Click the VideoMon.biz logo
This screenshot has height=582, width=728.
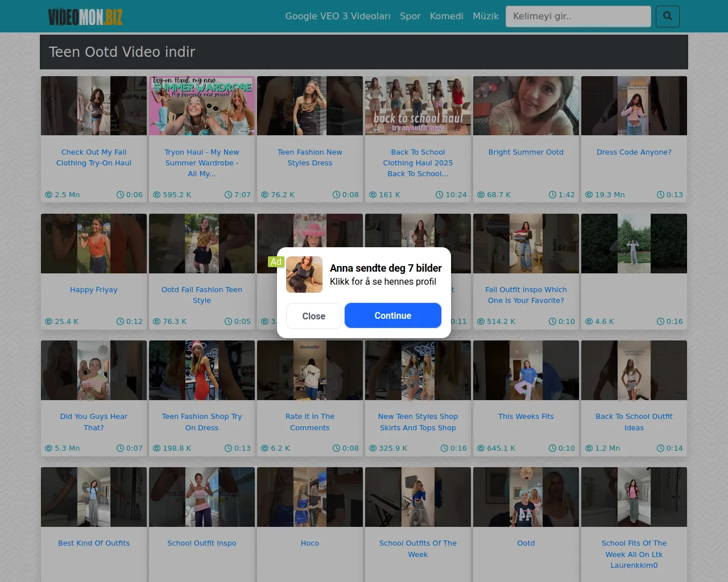[x=85, y=16]
